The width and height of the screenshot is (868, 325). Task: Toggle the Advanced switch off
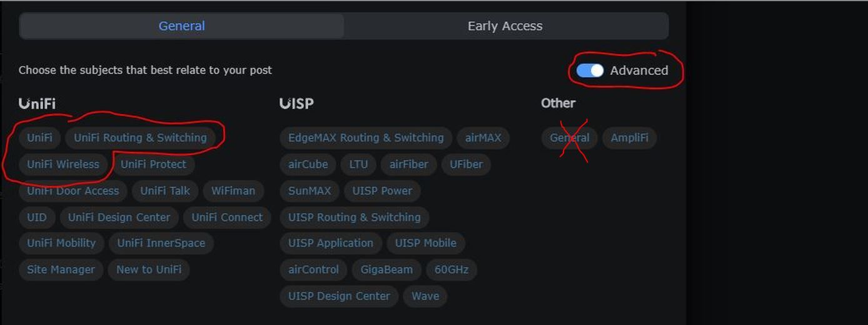(x=590, y=71)
